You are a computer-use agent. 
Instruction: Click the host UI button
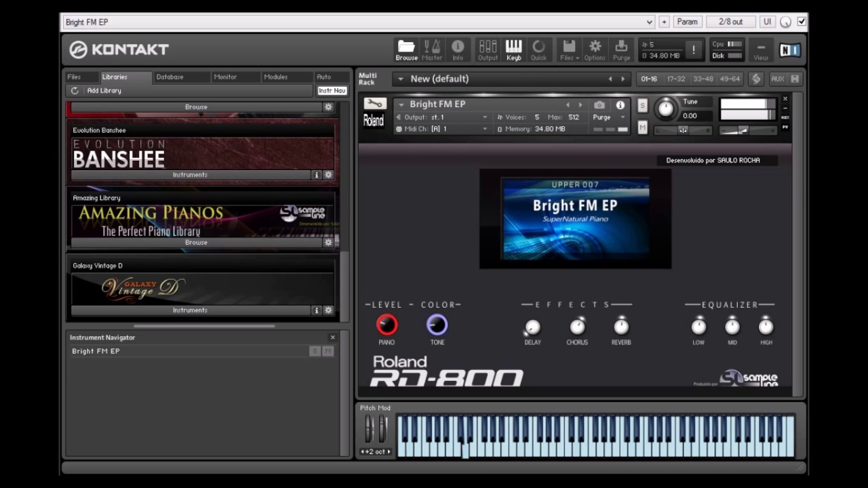point(767,22)
